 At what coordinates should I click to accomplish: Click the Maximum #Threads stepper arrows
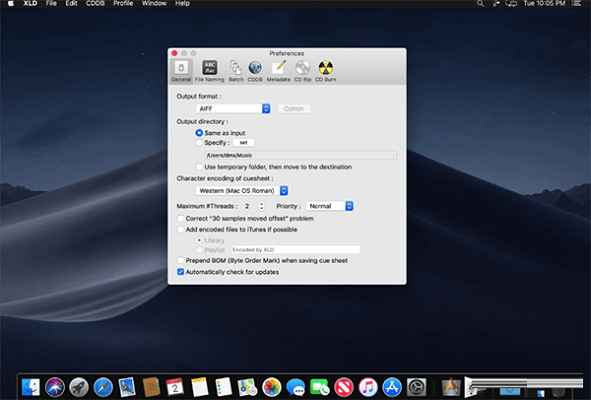[261, 206]
